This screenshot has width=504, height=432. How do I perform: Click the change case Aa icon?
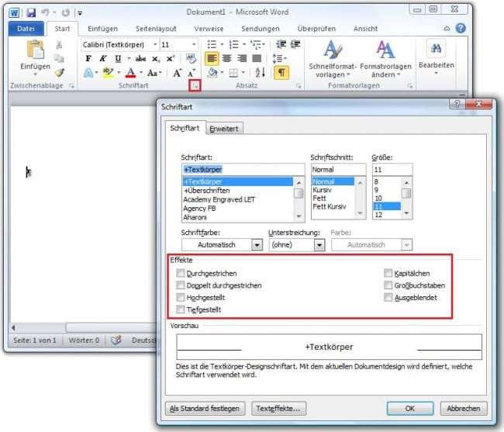[x=152, y=73]
